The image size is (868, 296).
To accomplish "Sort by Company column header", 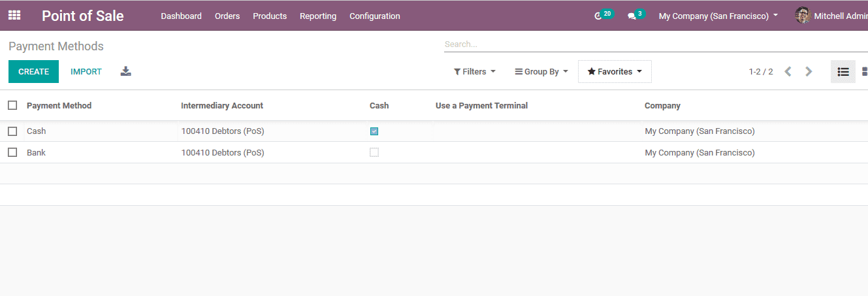I will click(662, 105).
